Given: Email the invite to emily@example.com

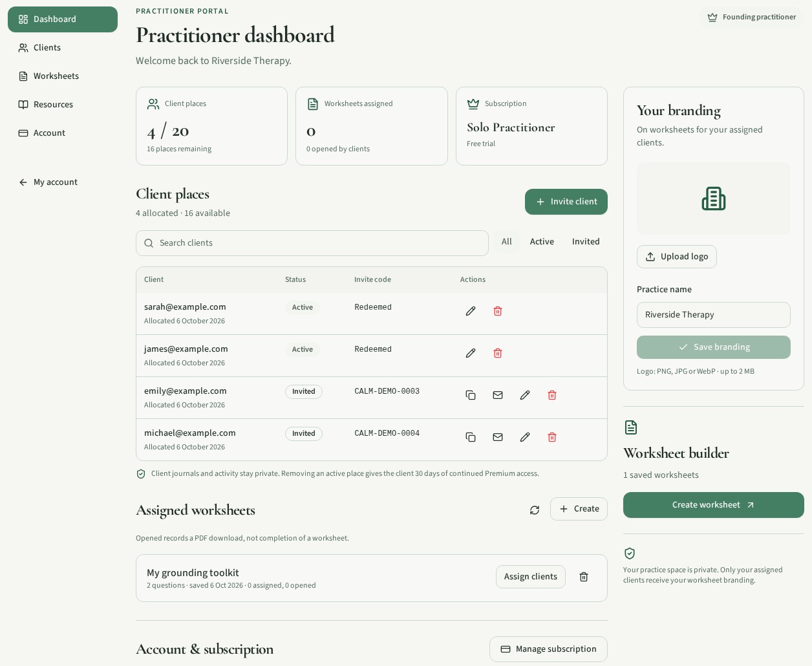Looking at the screenshot, I should tap(498, 395).
